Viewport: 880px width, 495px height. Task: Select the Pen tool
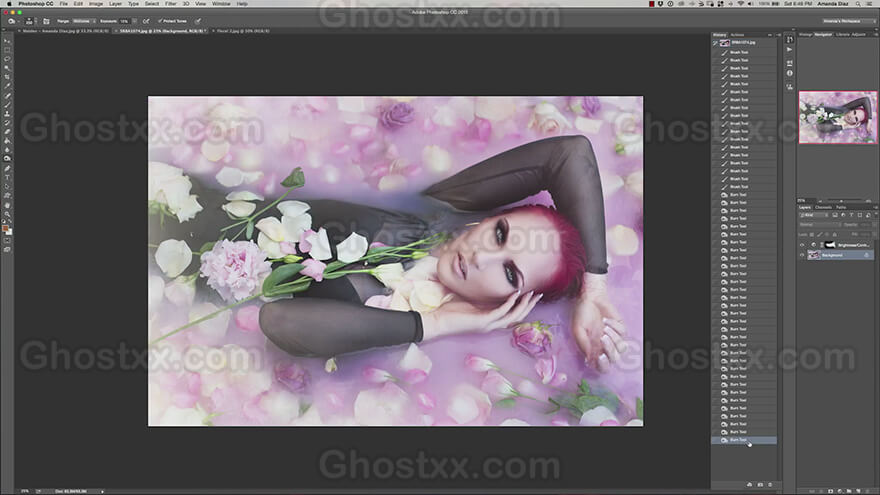coord(7,168)
